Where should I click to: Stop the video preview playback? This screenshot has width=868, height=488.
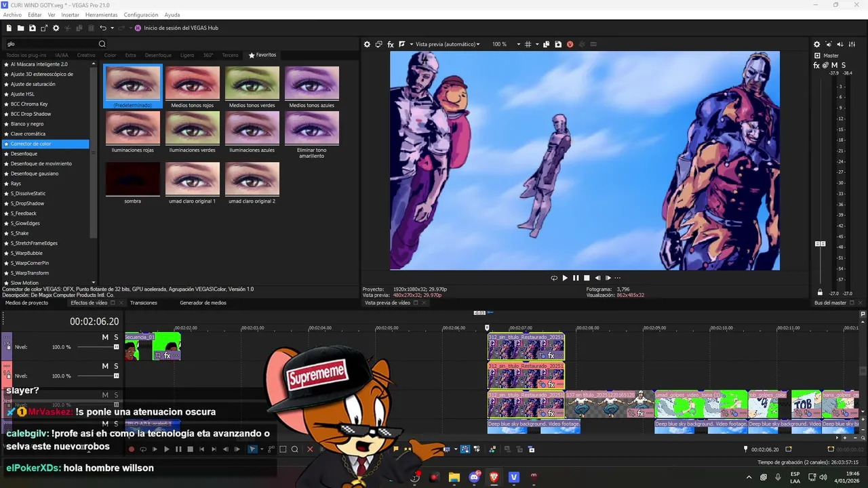click(587, 278)
